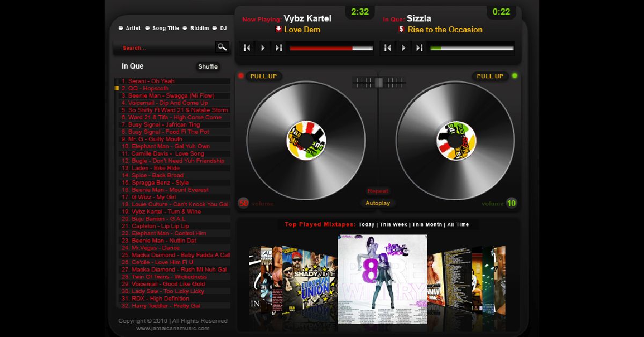Image resolution: width=644 pixels, height=337 pixels.
Task: Hit the left deck PULL UP button
Action: 264,76
